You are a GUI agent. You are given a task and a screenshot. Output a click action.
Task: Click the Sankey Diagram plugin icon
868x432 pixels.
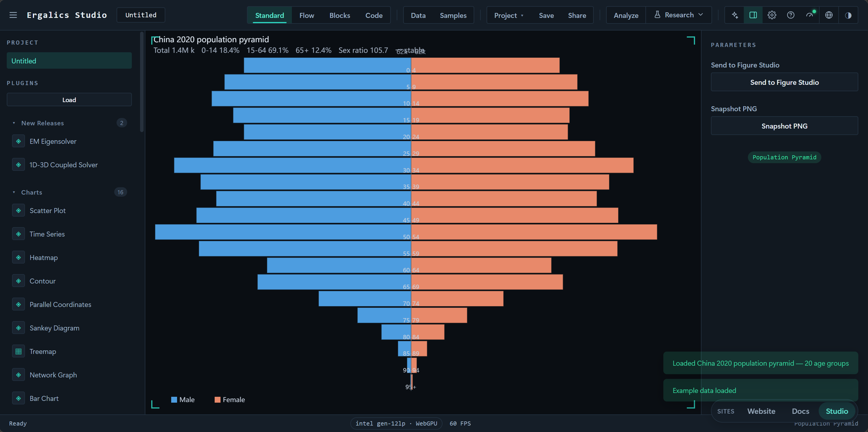coord(18,328)
